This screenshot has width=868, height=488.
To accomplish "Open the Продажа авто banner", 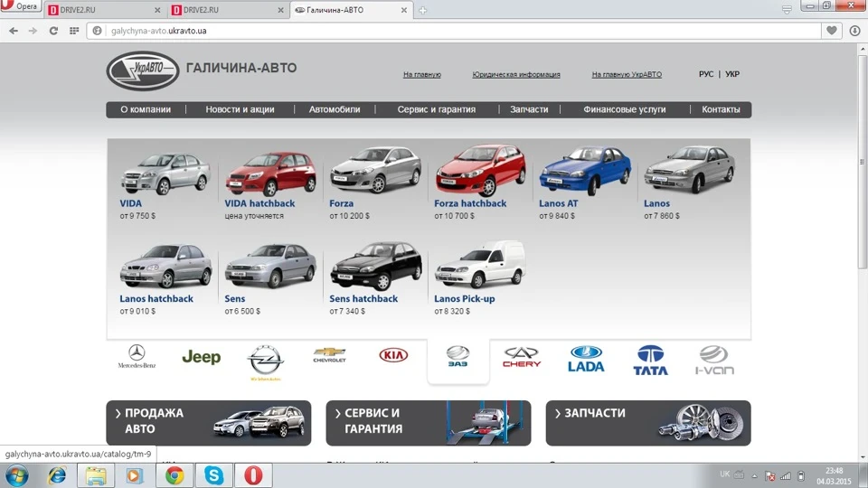I will 209,423.
